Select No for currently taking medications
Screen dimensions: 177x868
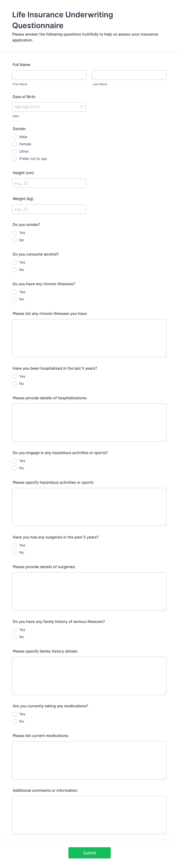pos(14,721)
